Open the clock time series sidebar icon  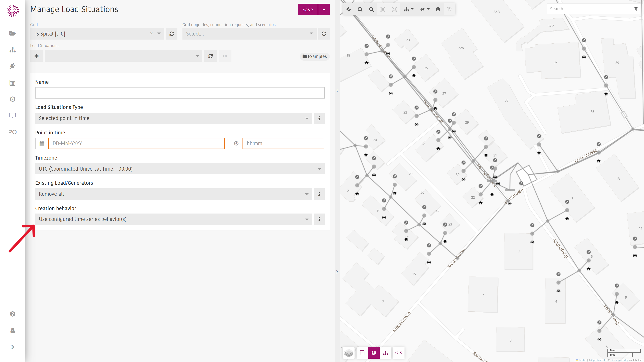[12, 99]
